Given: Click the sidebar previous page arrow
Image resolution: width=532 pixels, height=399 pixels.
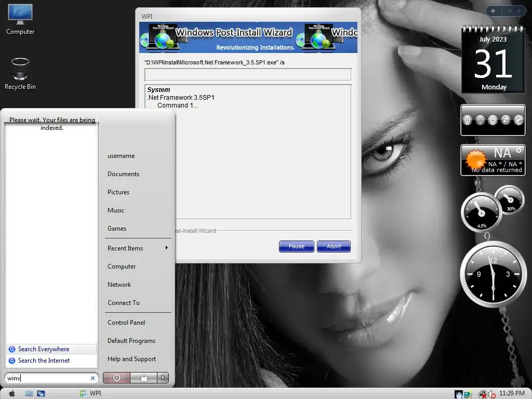Looking at the screenshot, I should click(509, 11).
